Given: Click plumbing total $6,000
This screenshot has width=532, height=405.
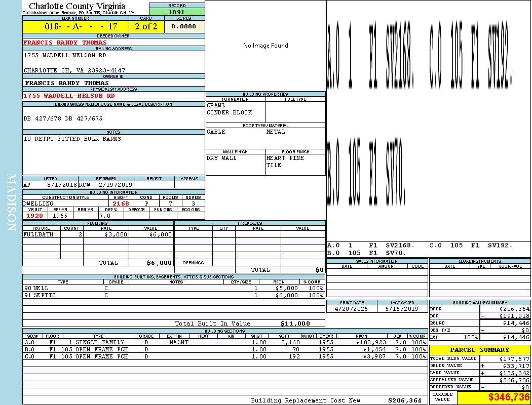Looking at the screenshot, I should point(159,263).
